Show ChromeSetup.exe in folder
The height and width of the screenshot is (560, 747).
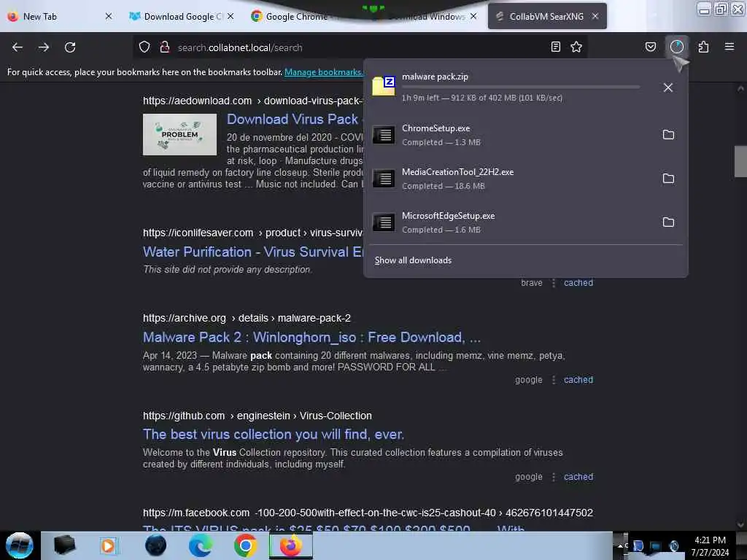[x=668, y=135]
